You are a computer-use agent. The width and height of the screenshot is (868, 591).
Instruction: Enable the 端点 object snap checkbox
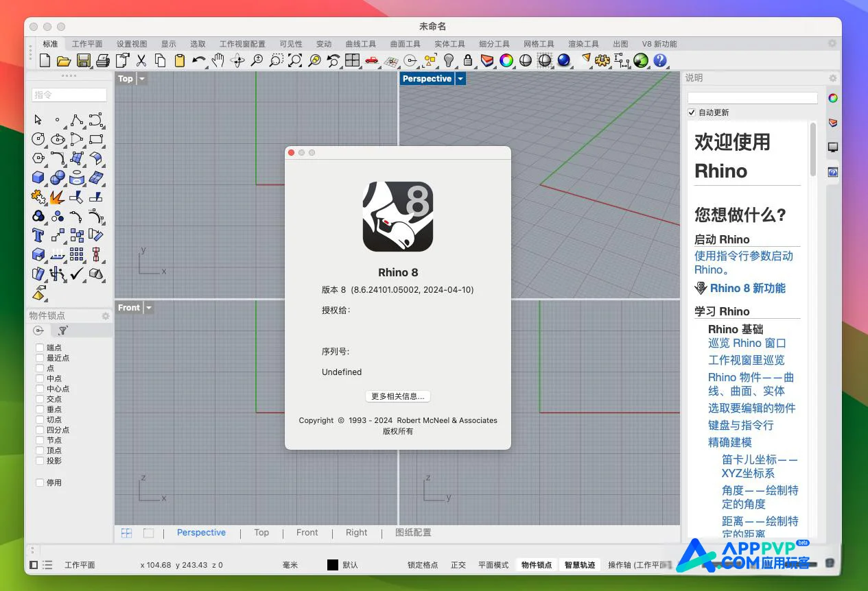[40, 348]
